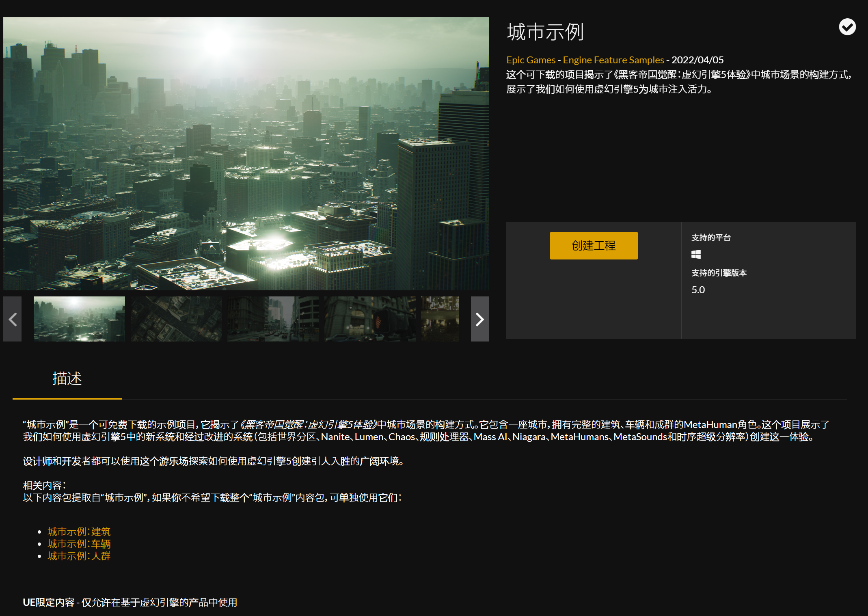
Task: Open the 城市示例:车辆 link
Action: tap(79, 544)
